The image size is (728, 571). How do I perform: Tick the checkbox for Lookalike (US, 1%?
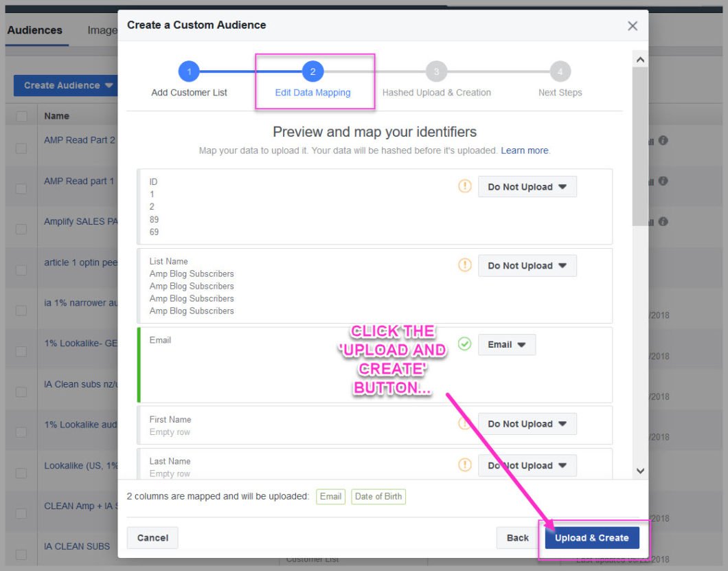[21, 473]
